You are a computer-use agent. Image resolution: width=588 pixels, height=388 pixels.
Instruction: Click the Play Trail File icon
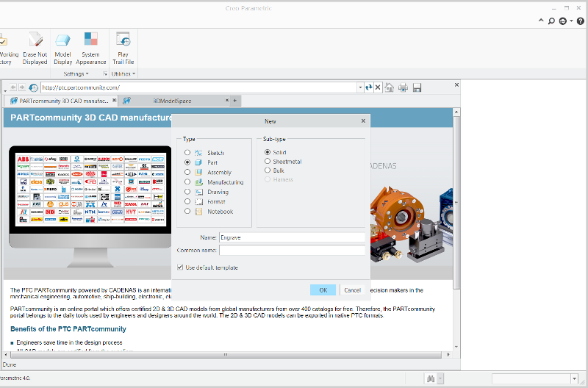(x=123, y=40)
